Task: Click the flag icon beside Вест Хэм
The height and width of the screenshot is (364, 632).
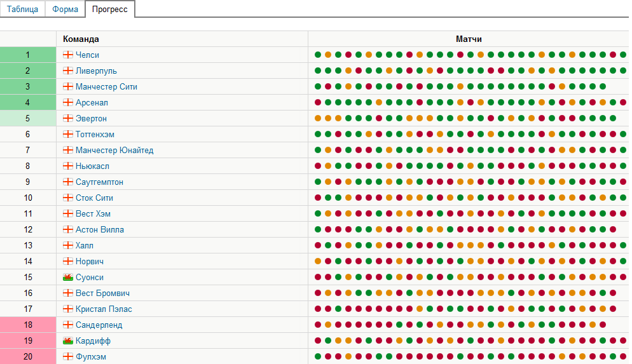Action: [68, 214]
